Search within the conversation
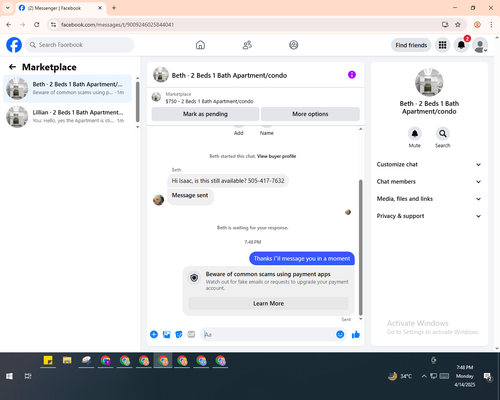 pos(443,134)
